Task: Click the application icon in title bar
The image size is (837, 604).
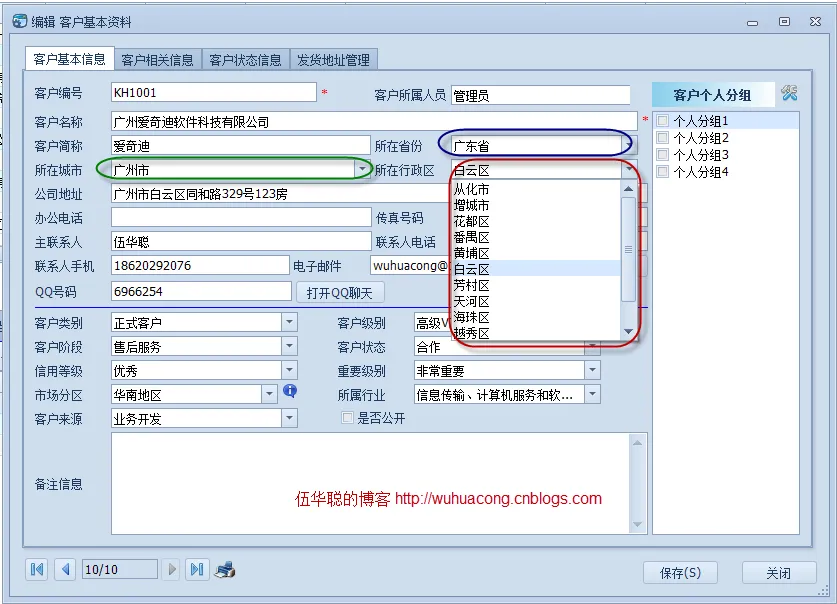Action: pyautogui.click(x=20, y=21)
